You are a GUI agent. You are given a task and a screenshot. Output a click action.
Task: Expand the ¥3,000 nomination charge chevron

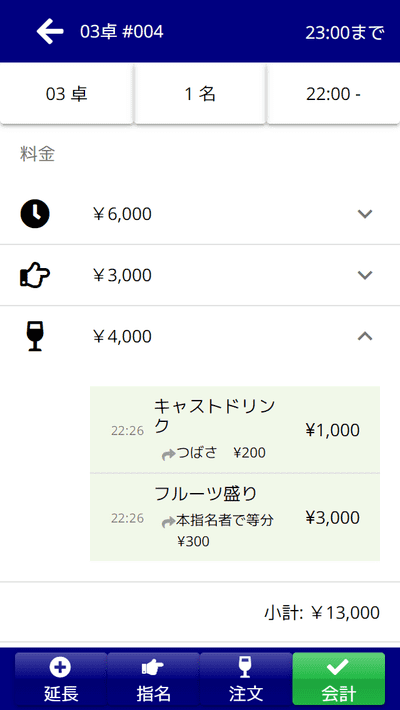click(365, 275)
